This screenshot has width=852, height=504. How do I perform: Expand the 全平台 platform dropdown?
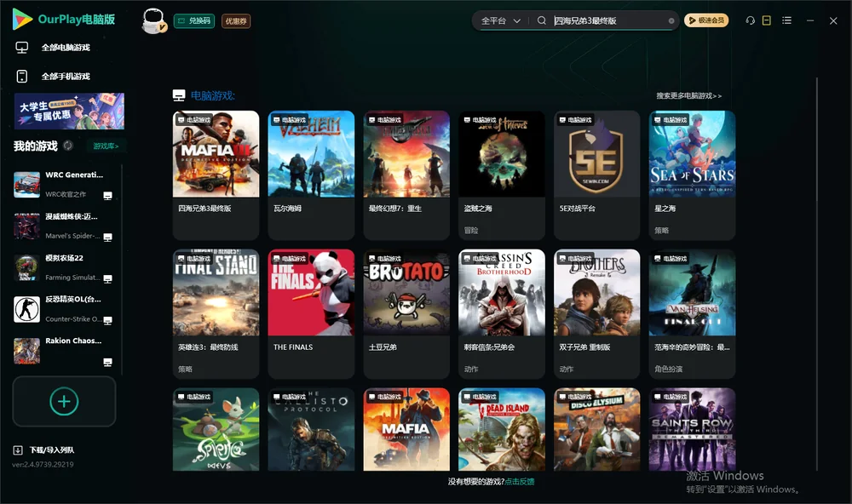[x=500, y=20]
